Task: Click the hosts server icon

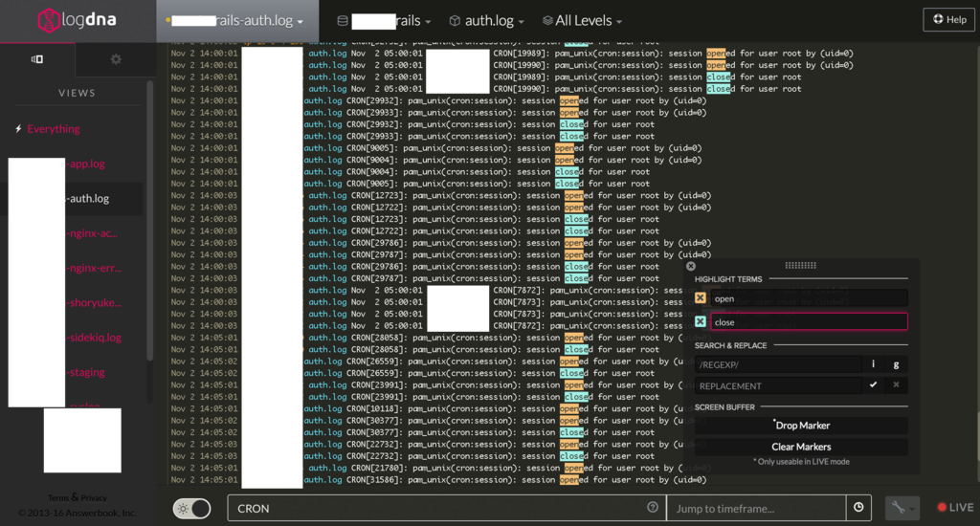Action: tap(343, 21)
